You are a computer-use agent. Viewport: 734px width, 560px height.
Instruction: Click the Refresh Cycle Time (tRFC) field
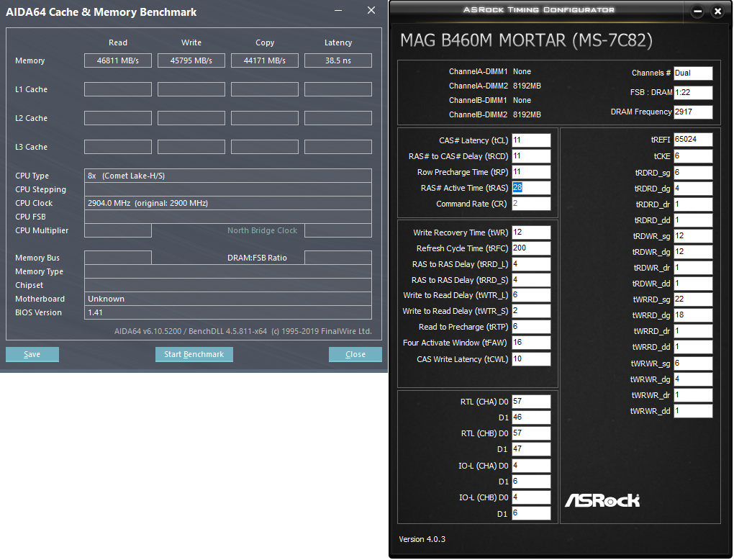coord(531,248)
